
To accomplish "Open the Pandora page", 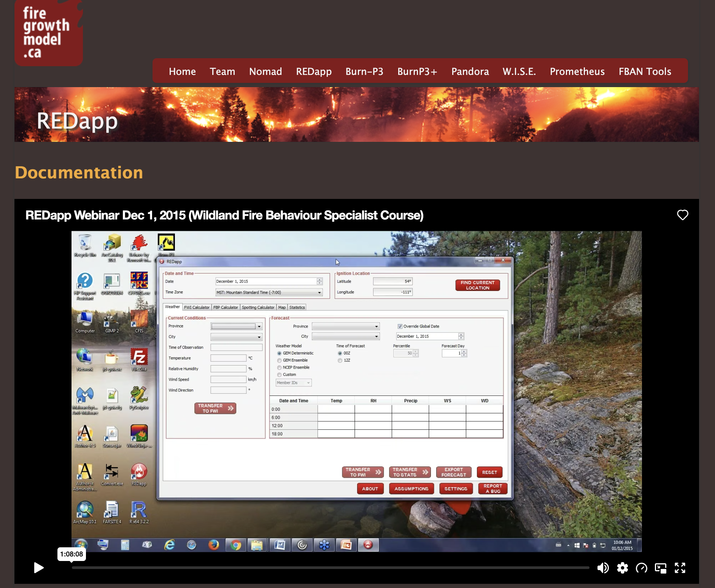I will pyautogui.click(x=470, y=72).
